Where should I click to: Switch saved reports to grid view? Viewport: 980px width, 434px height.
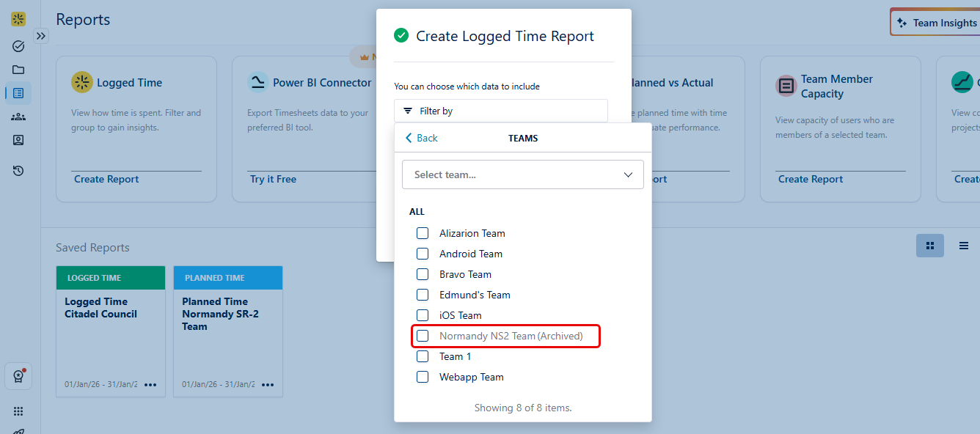coord(930,246)
